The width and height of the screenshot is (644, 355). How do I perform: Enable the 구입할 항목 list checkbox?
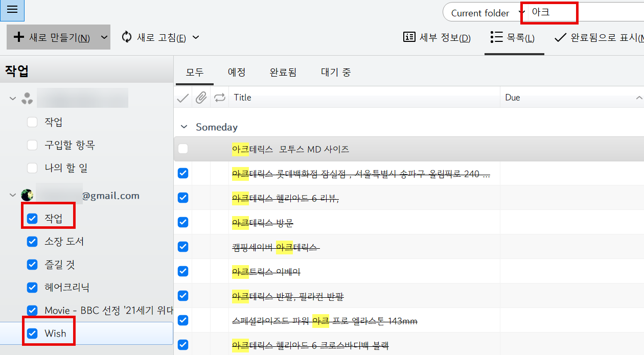pyautogui.click(x=32, y=145)
